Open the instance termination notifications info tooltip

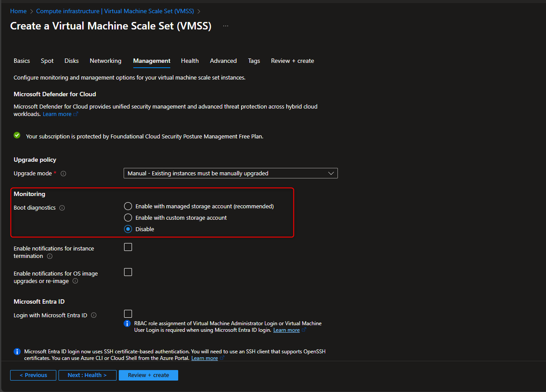coord(51,257)
